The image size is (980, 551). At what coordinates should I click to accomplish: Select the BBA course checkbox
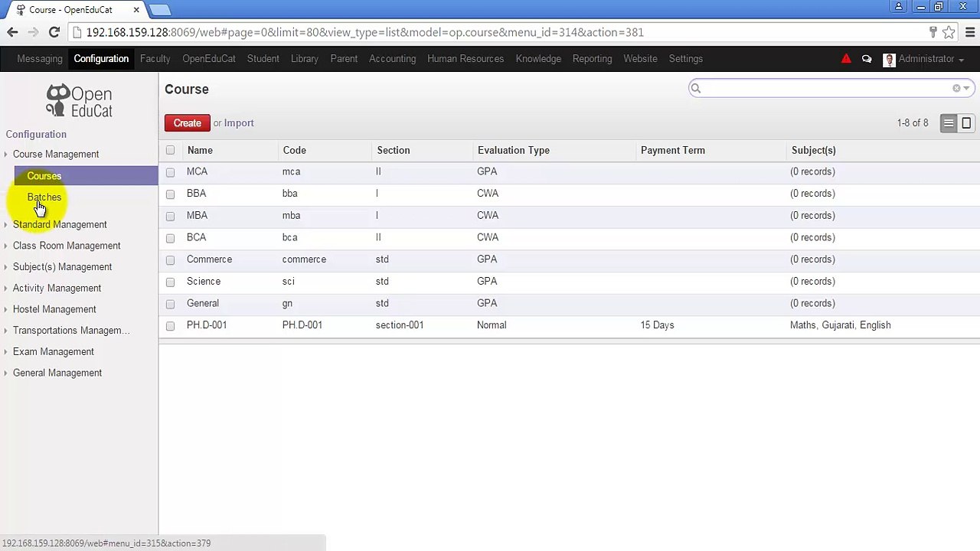pyautogui.click(x=170, y=194)
